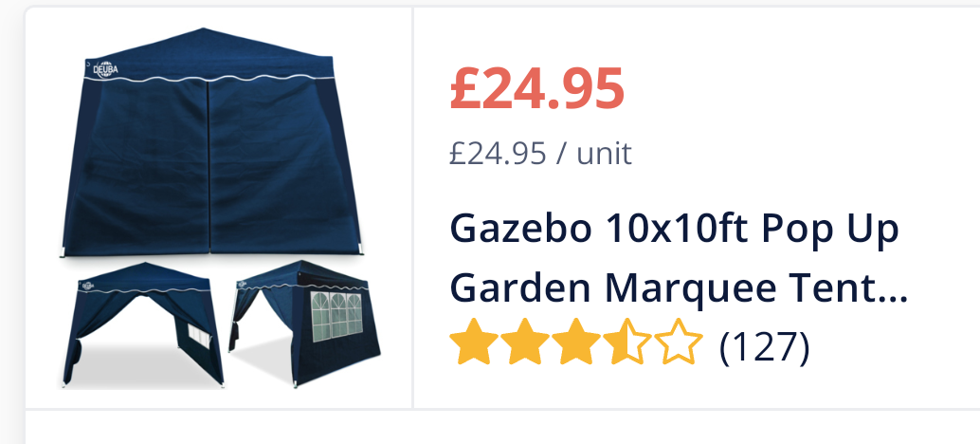Open the Gazebo 10x10ft Pop Up title

tap(675, 230)
